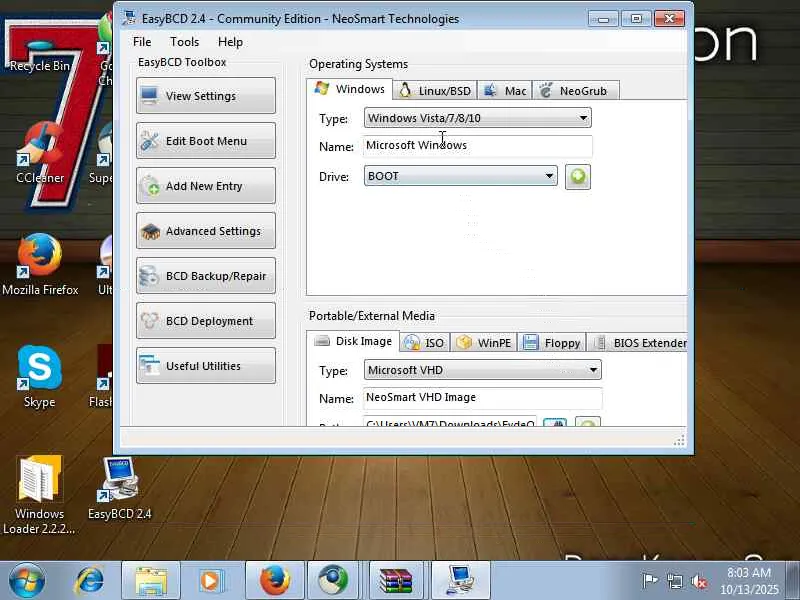Open the Help menu
Image resolution: width=800 pixels, height=600 pixels.
pos(230,42)
